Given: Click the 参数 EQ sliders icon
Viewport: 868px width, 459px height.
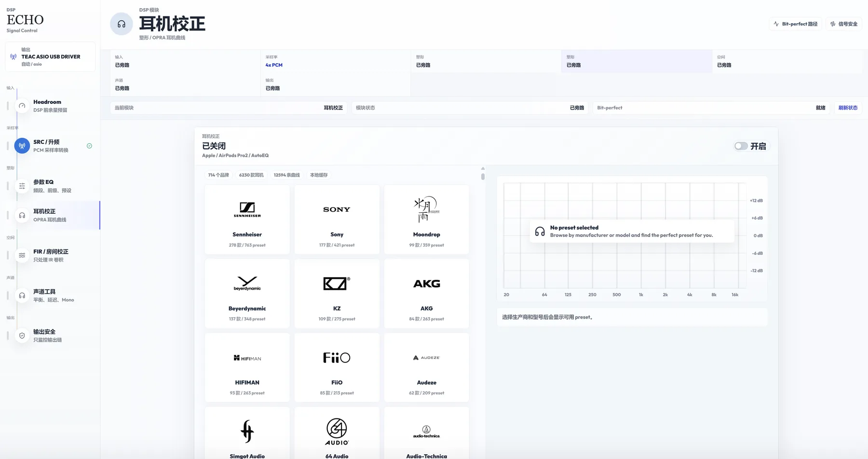Looking at the screenshot, I should pyautogui.click(x=22, y=186).
